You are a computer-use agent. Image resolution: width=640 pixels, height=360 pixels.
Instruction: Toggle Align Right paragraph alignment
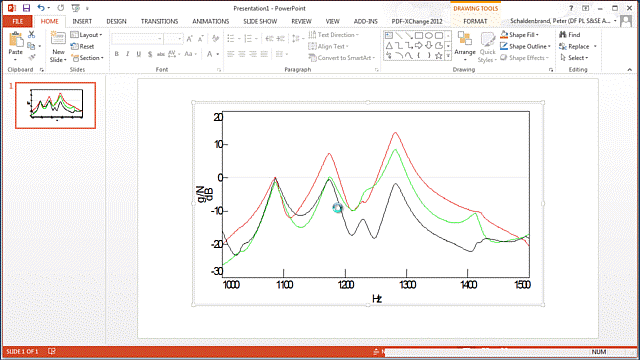[253, 54]
